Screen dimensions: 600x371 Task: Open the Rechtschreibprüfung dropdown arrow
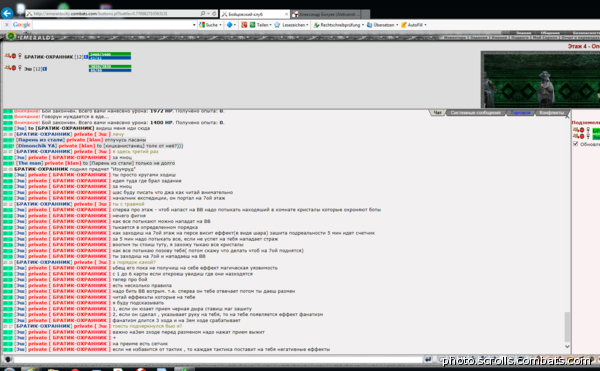click(362, 25)
